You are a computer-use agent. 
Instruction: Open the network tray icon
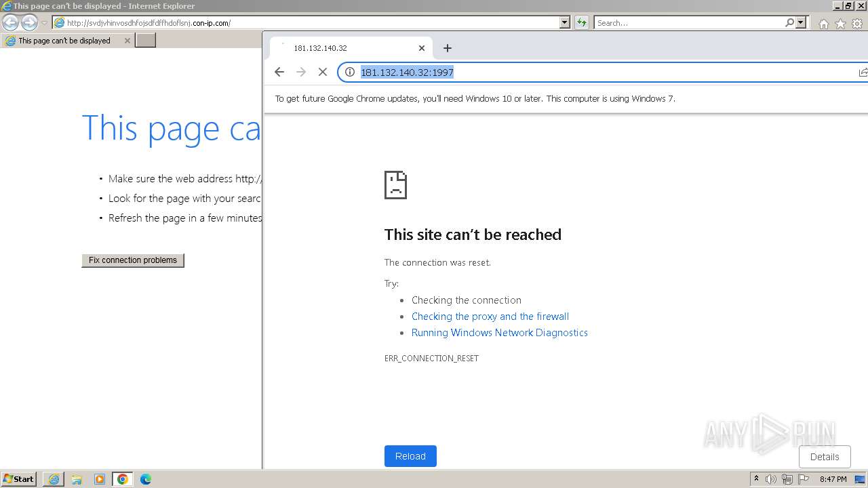(787, 479)
